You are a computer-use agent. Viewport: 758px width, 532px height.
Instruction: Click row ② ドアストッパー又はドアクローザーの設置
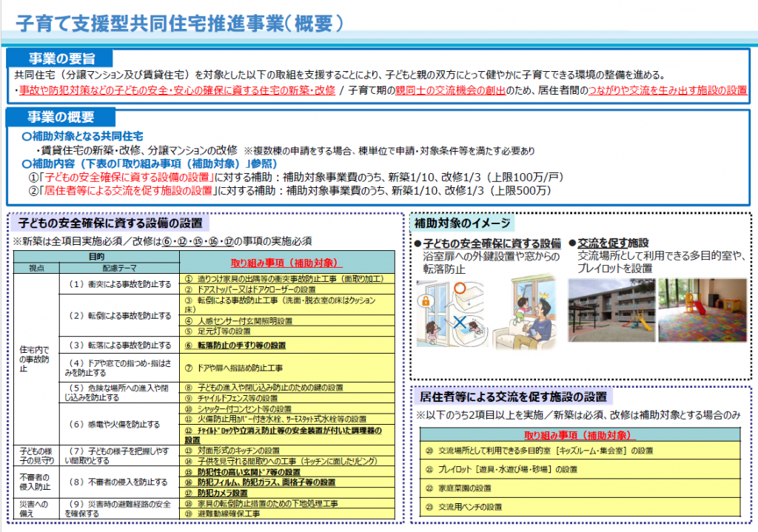coord(287,289)
